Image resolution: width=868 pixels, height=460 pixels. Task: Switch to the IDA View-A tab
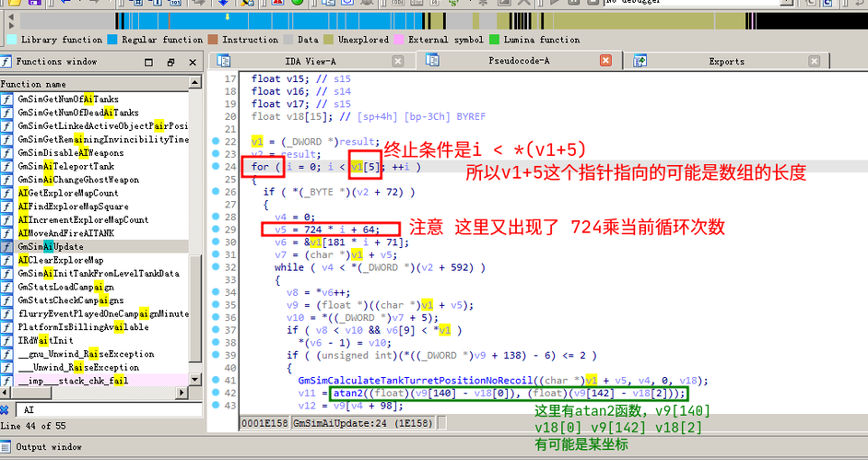pos(310,62)
